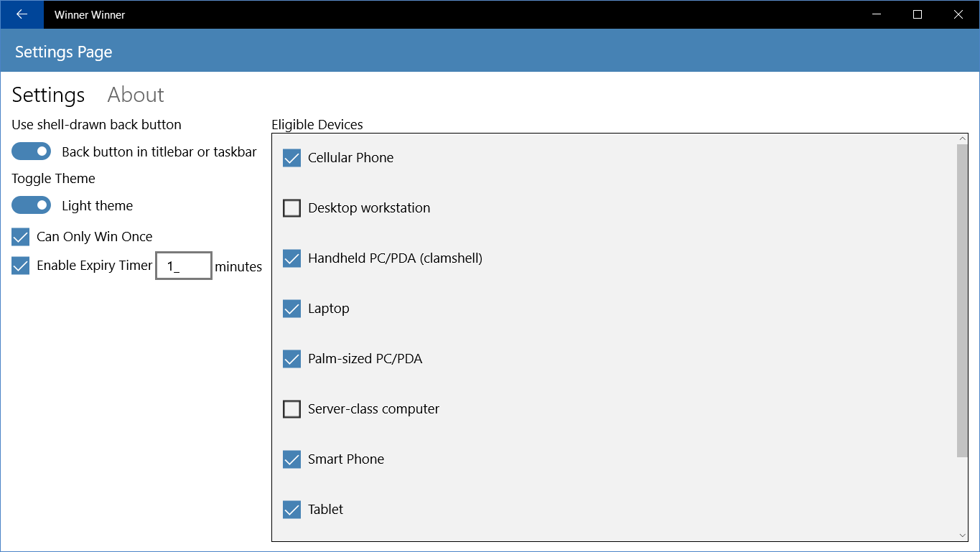Uncheck Handheld PC/PDA (clamshell)
Viewport: 980px width, 552px height.
(291, 258)
